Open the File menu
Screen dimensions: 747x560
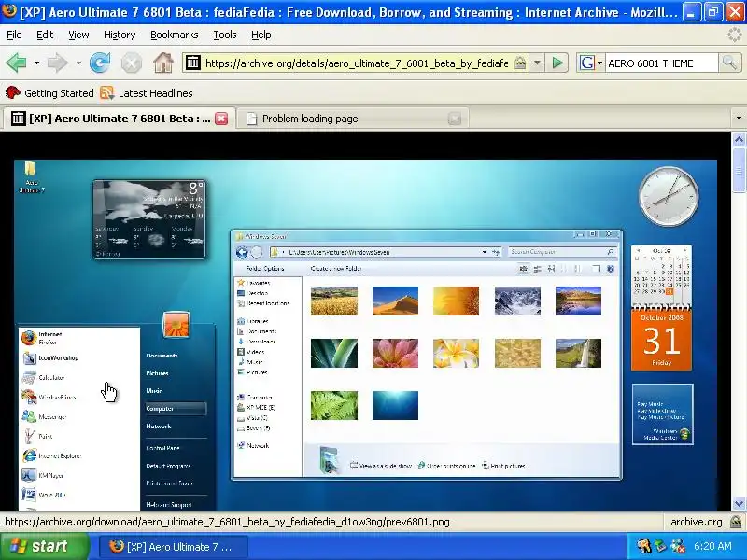[14, 35]
